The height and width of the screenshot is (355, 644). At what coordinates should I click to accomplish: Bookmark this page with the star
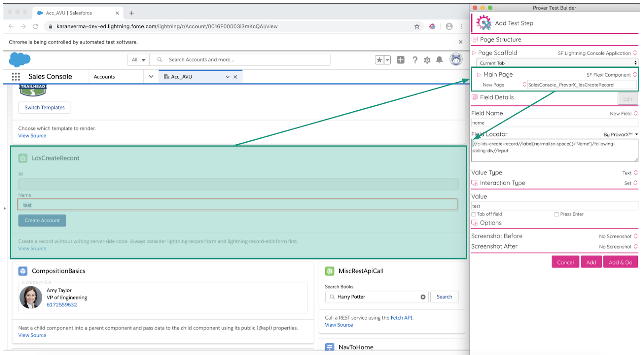(417, 26)
